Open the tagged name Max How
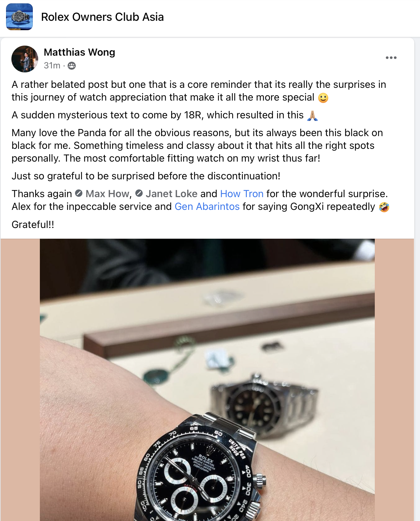This screenshot has height=521, width=420. pos(107,194)
